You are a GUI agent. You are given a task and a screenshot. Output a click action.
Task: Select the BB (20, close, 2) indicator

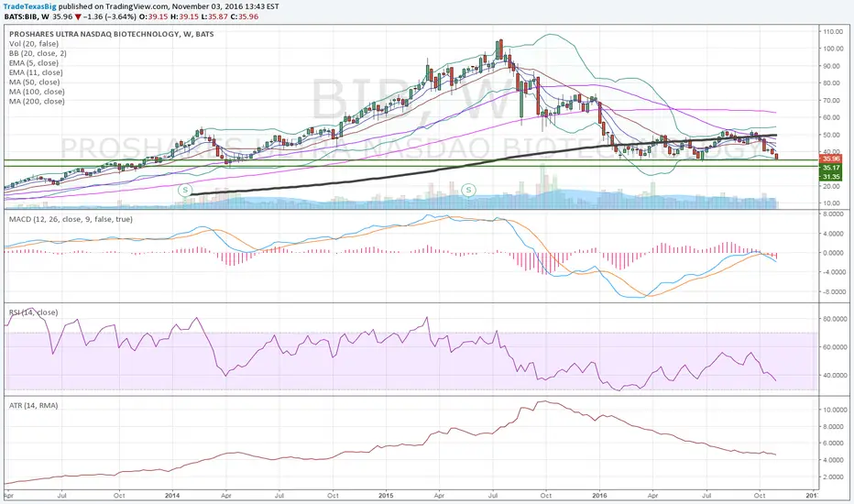click(38, 53)
